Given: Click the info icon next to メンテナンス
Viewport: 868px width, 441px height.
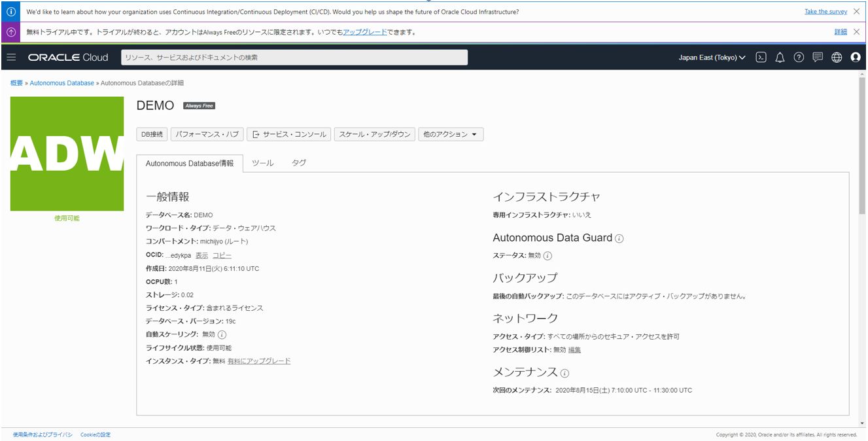Looking at the screenshot, I should point(564,374).
